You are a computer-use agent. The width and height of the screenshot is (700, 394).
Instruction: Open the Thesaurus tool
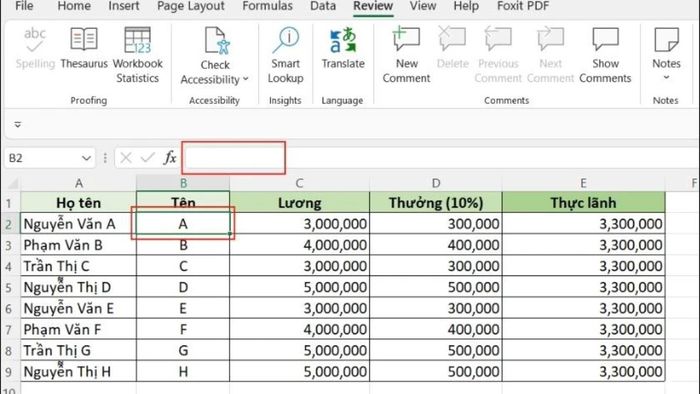point(84,48)
